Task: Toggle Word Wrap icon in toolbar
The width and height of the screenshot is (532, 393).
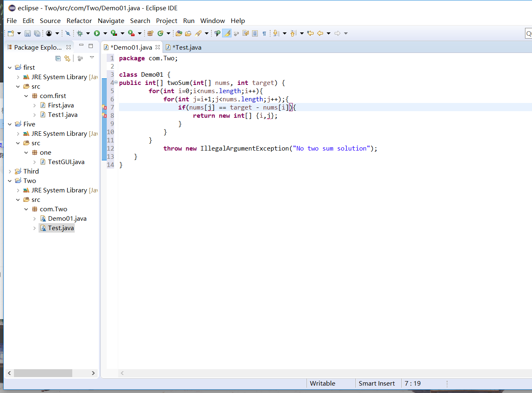Action: tap(245, 33)
